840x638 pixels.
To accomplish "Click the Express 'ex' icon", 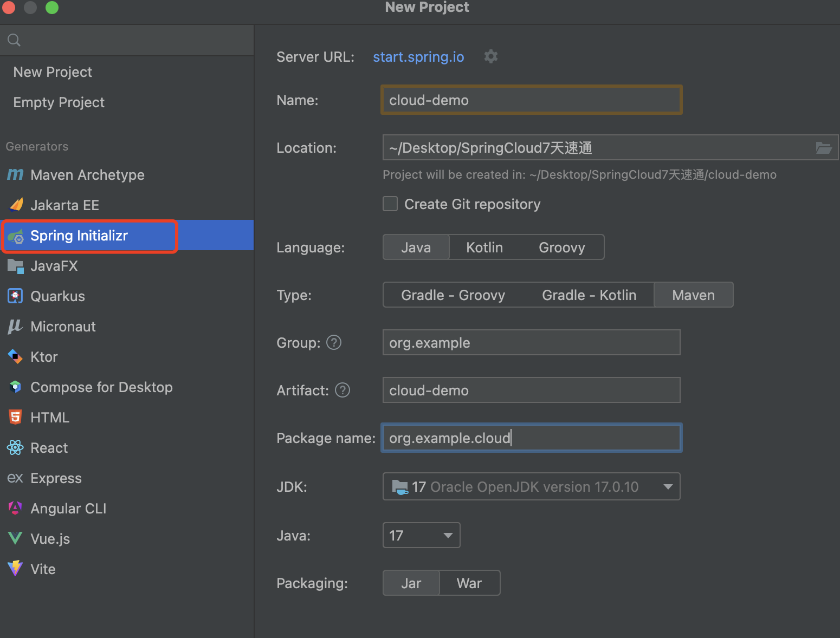I will click(x=15, y=478).
